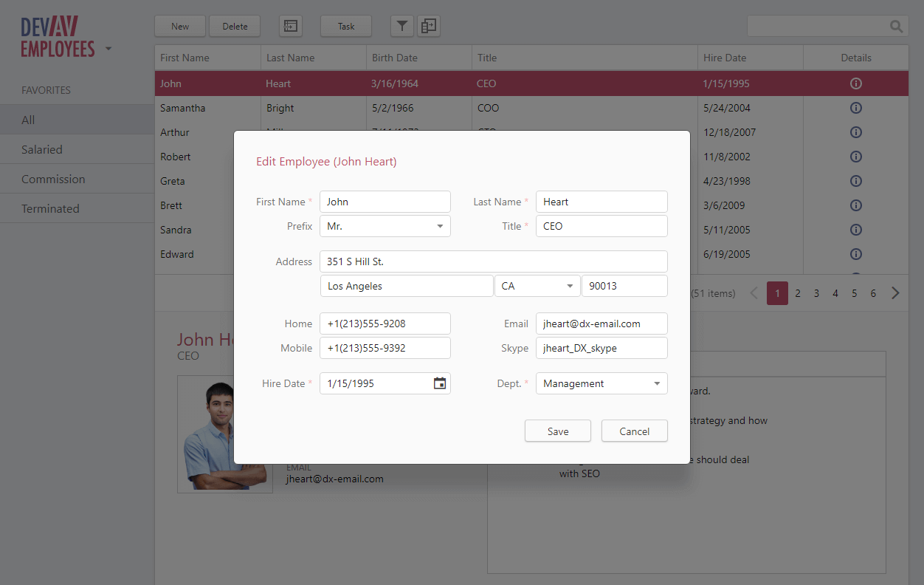The width and height of the screenshot is (924, 585).
Task: Select the Terminated favorites filter
Action: (x=50, y=208)
